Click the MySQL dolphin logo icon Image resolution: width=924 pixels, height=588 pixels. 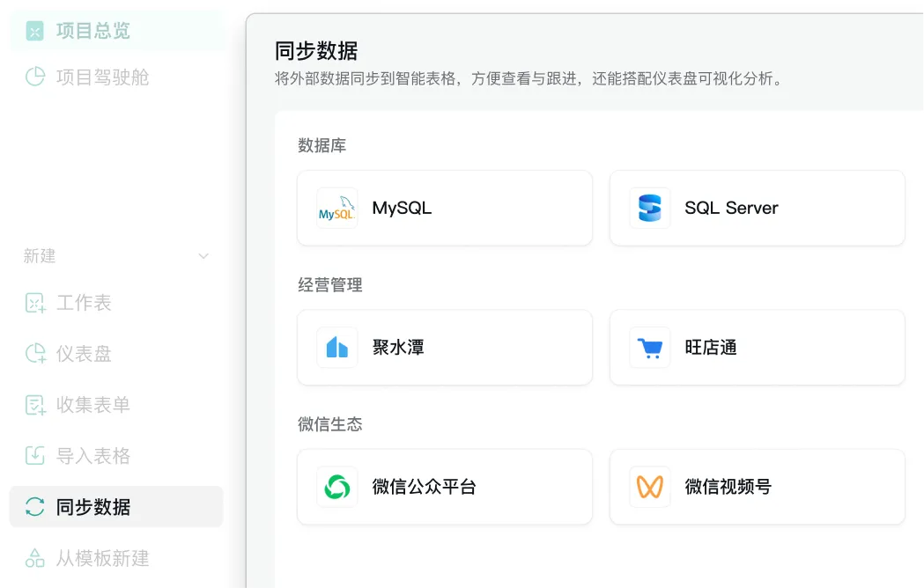coord(336,209)
